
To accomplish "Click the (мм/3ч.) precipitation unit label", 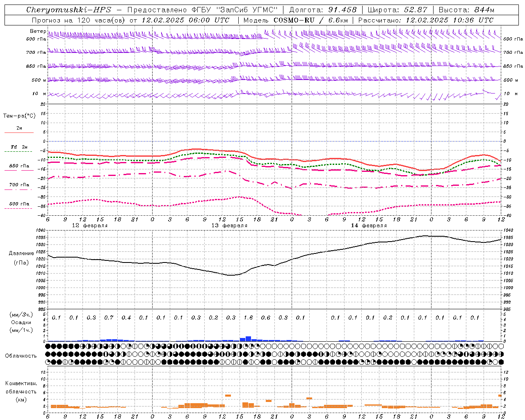I will pos(21,315).
